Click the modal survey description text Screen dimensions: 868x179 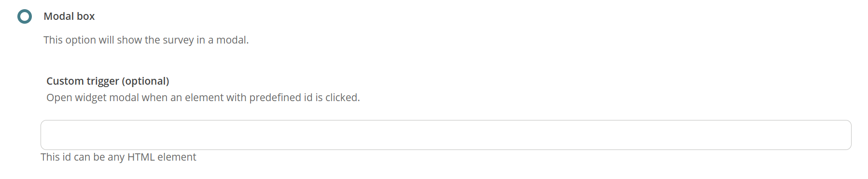146,40
